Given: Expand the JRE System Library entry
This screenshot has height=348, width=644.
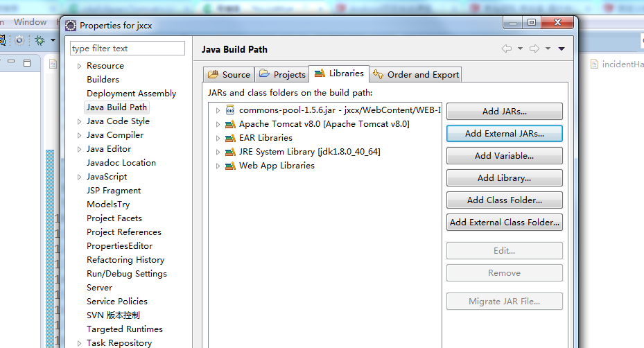Looking at the screenshot, I should click(x=218, y=152).
